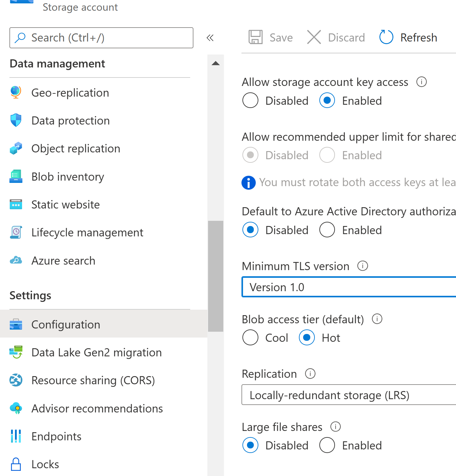Image resolution: width=456 pixels, height=476 pixels.
Task: Select the Lifecycle management icon
Action: [x=16, y=232]
